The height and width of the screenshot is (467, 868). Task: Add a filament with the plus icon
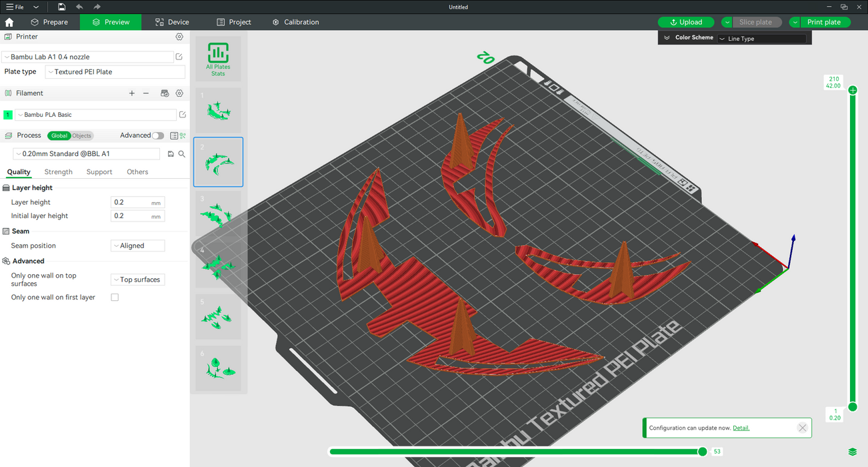coord(132,93)
